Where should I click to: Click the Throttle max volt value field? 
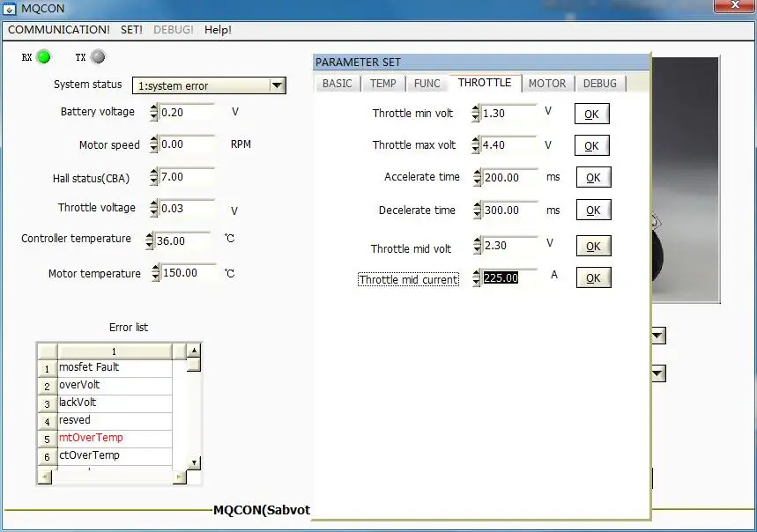click(508, 144)
